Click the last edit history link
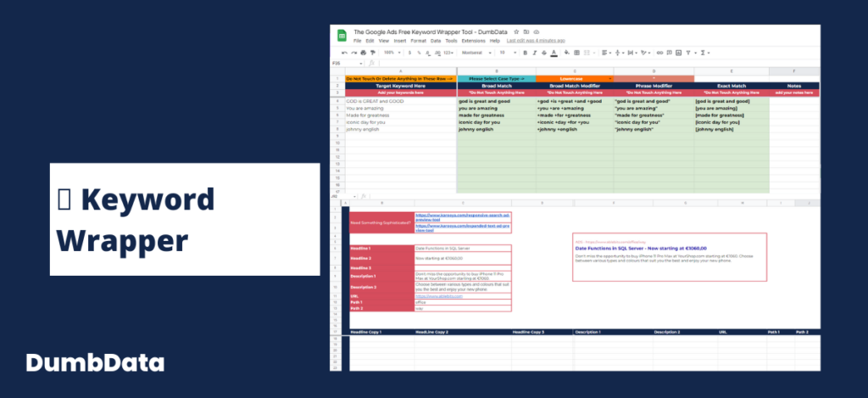The image size is (868, 398). (536, 41)
